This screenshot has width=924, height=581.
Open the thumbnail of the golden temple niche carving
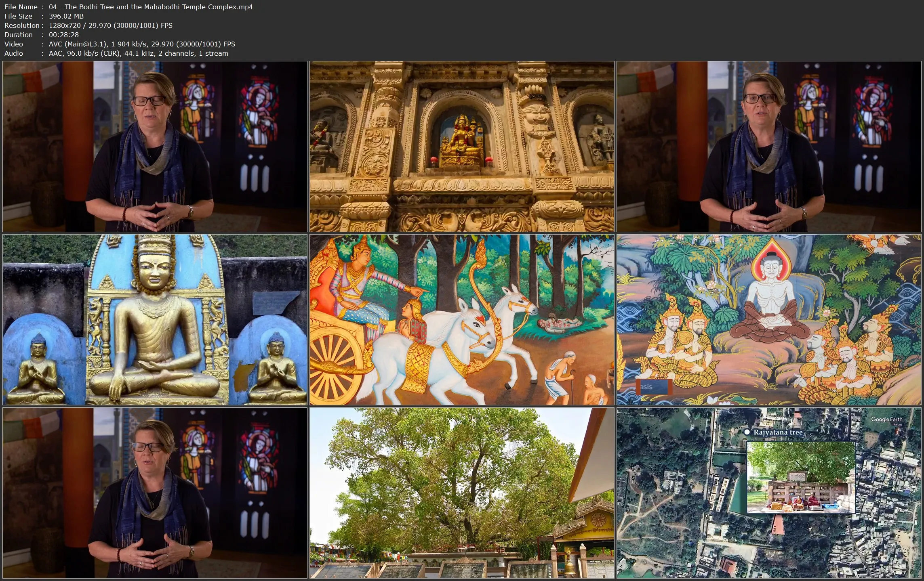point(462,147)
